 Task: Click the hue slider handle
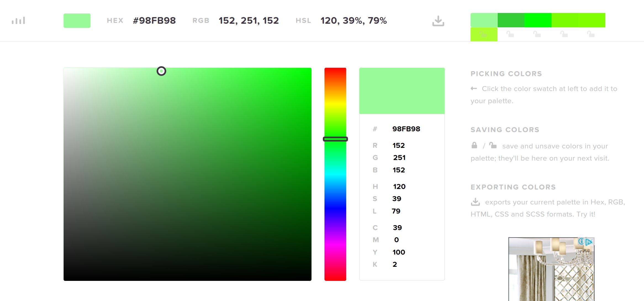[x=335, y=139]
